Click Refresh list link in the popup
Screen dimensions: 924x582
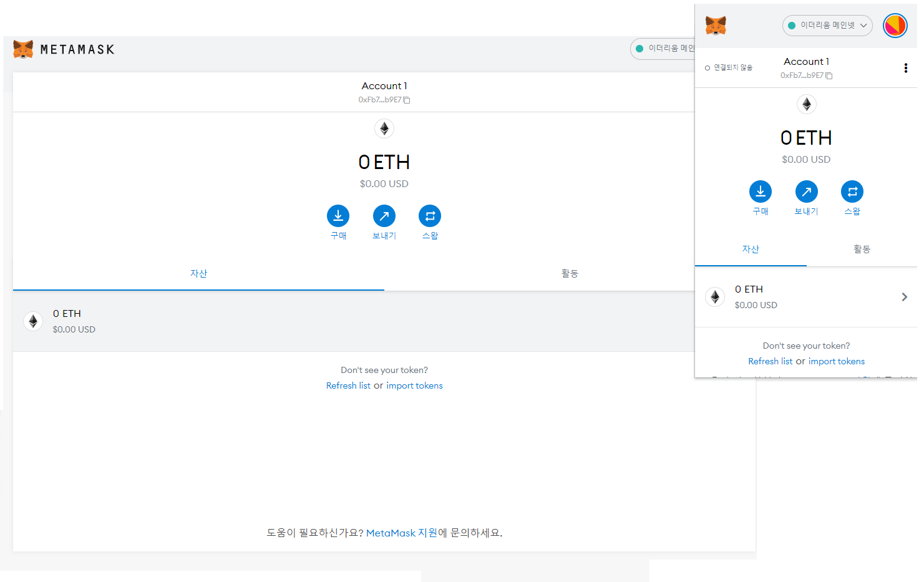pos(771,361)
